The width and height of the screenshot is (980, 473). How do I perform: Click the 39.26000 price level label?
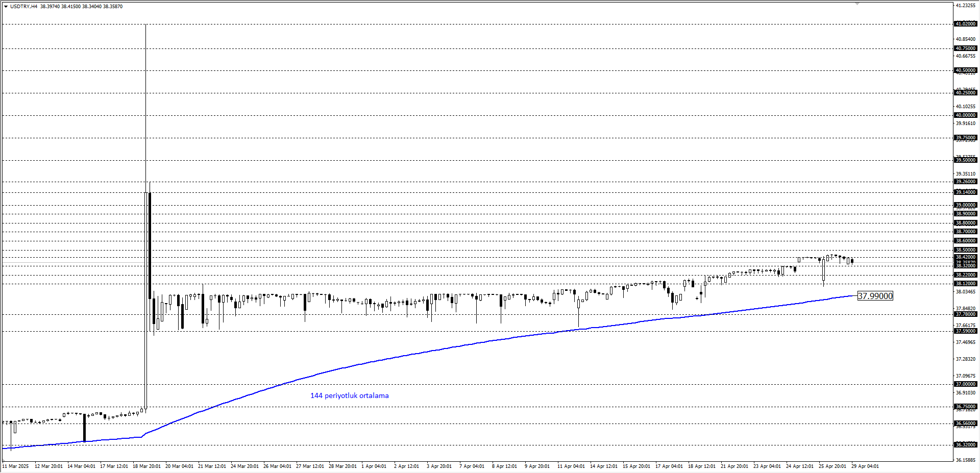965,182
